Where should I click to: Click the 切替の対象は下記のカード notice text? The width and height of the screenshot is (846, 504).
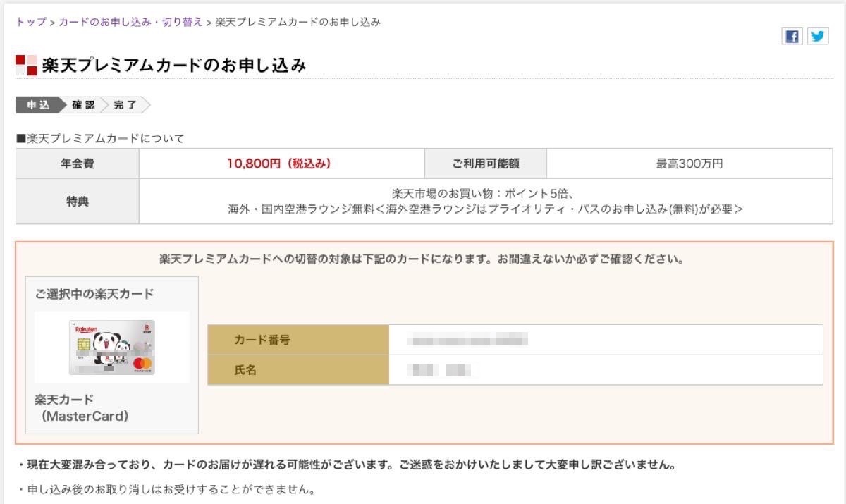pyautogui.click(x=422, y=259)
